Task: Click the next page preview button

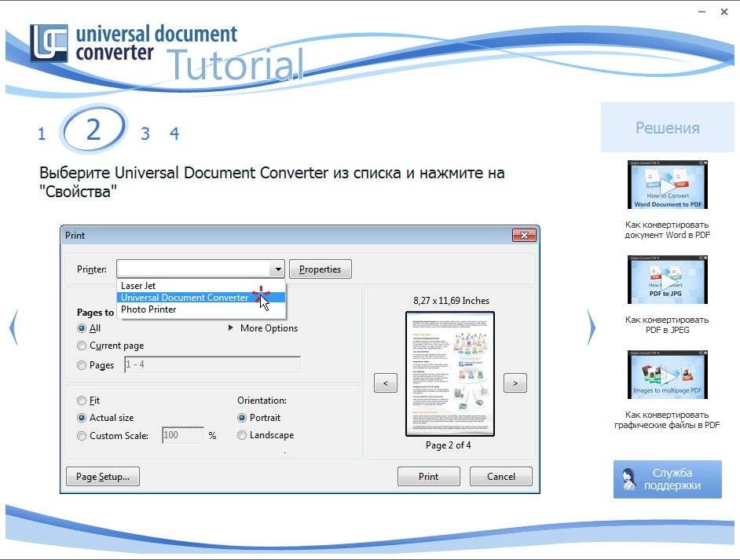Action: 515,383
